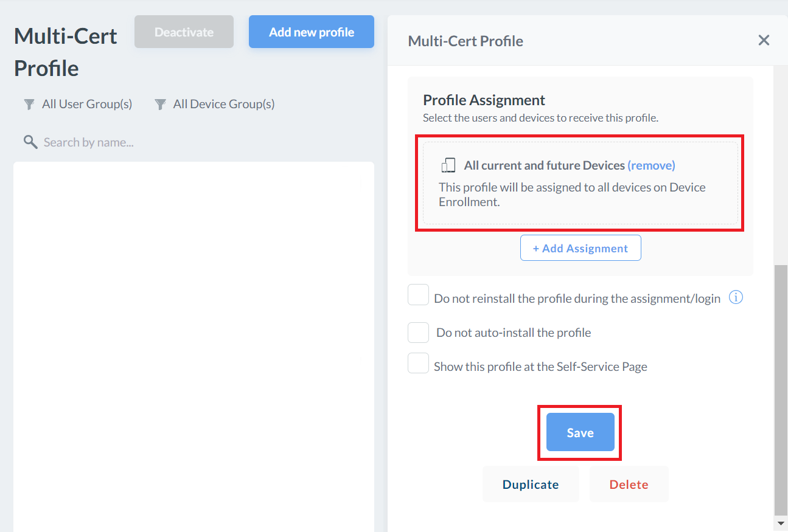This screenshot has height=532, width=788.
Task: Select the All current and future Devices card
Action: [580, 195]
